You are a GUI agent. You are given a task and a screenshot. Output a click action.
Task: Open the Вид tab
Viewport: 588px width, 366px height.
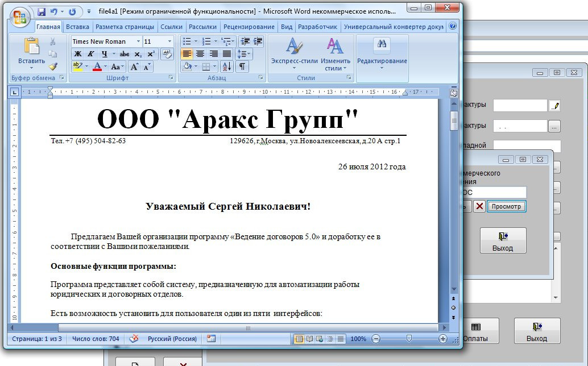click(287, 27)
